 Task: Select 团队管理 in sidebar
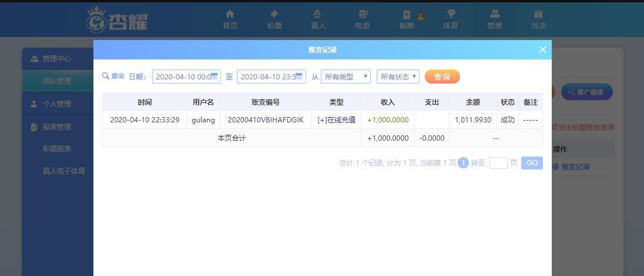click(x=56, y=81)
